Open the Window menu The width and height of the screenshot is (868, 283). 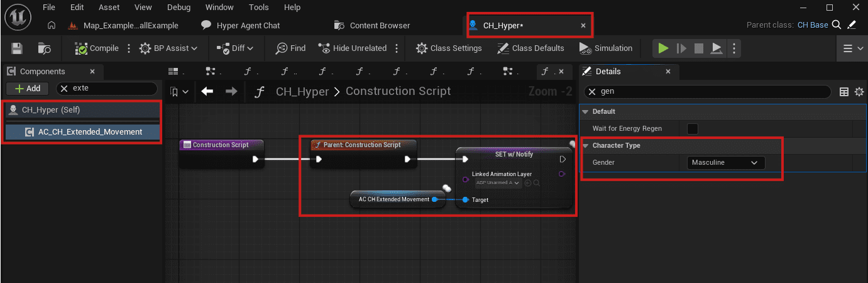click(x=221, y=8)
